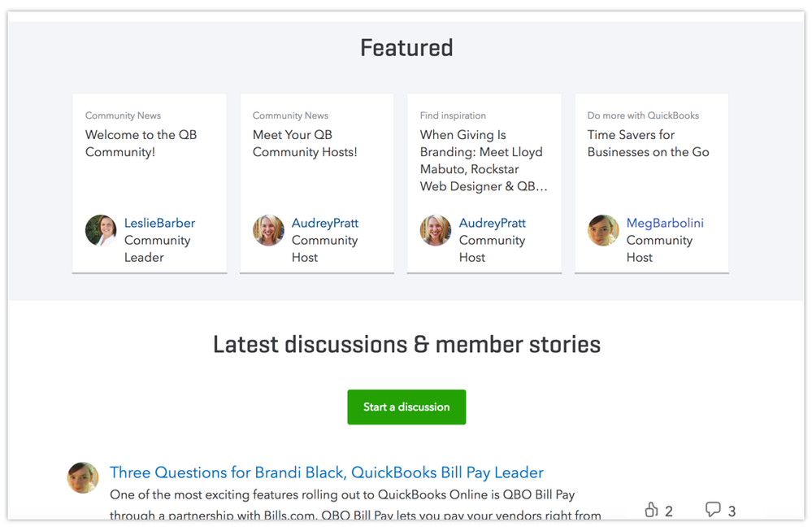The image size is (812, 531).
Task: Click the thumbs-up like icon
Action: [650, 509]
